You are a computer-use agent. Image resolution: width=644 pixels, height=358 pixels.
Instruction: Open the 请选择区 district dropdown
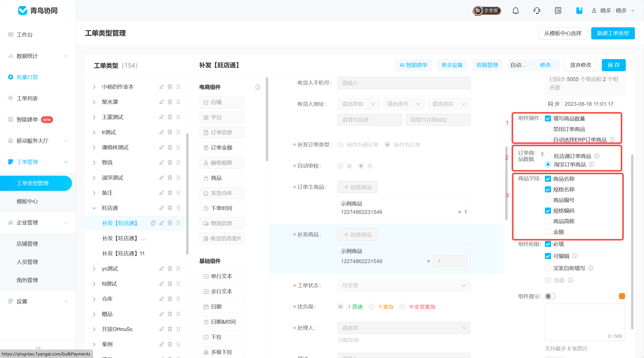pos(449,104)
